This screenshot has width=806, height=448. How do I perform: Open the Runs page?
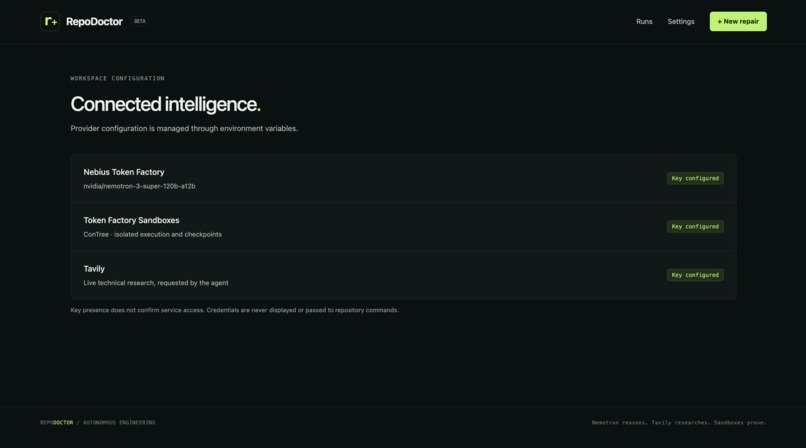tap(644, 22)
